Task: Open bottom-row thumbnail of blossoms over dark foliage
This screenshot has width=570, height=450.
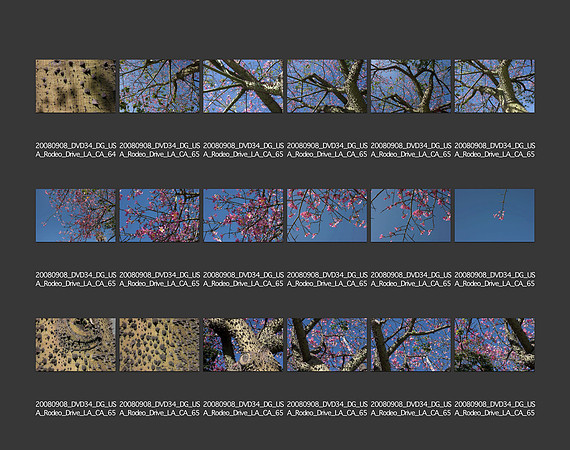Action: [x=494, y=345]
